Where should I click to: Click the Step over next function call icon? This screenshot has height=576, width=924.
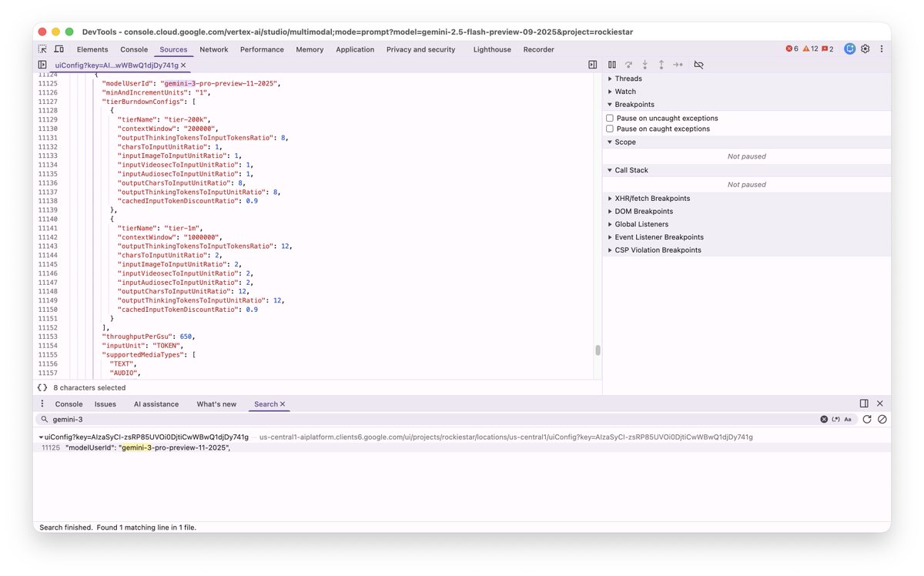coord(628,65)
